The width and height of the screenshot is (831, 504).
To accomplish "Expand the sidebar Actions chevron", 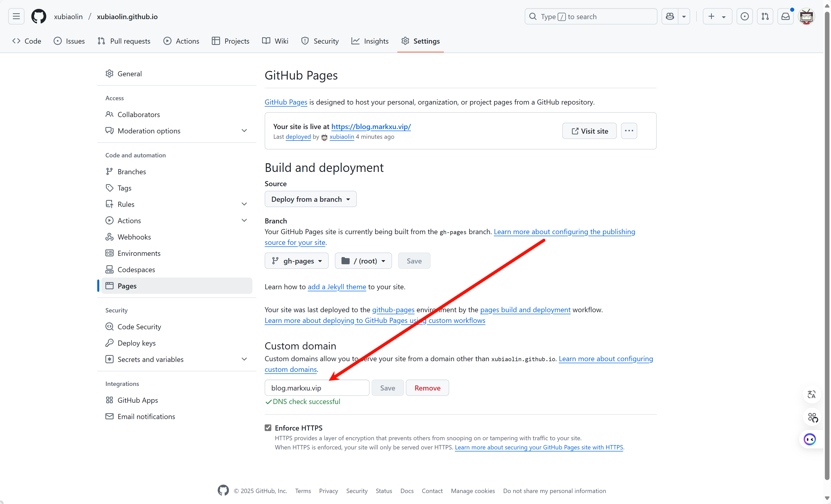I will [244, 220].
